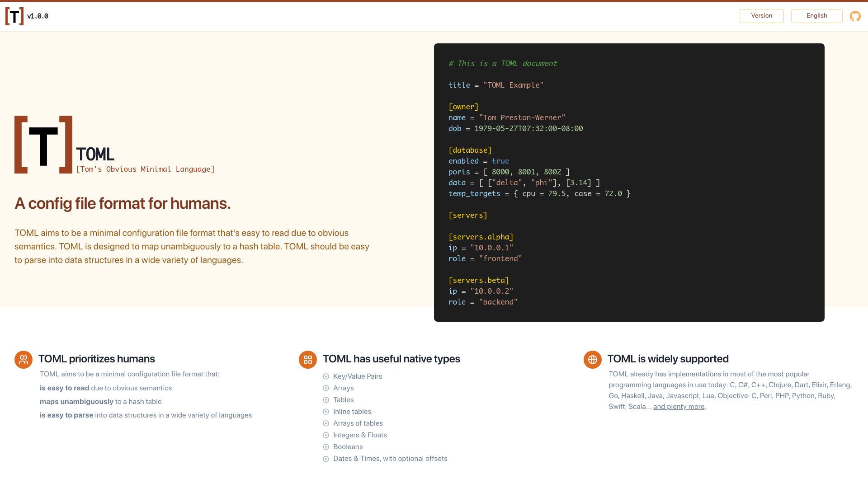Click the plus icon next to Integers & Floats
Screen dimensions: 868x488
(x=326, y=435)
